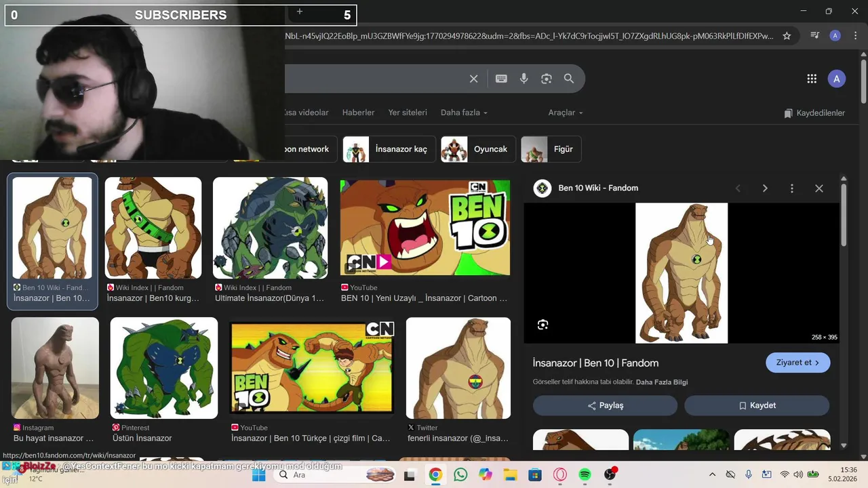868x488 pixels.
Task: Open a new browser tab
Action: point(299,12)
